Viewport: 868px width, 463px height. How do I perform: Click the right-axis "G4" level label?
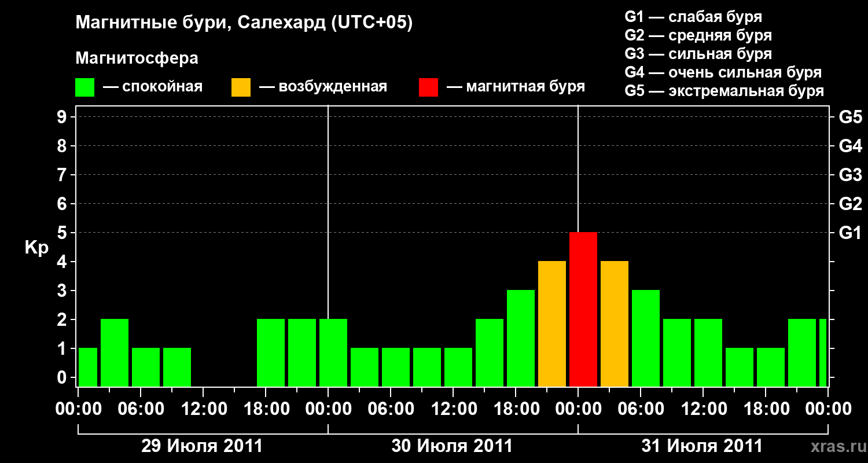pyautogui.click(x=850, y=146)
